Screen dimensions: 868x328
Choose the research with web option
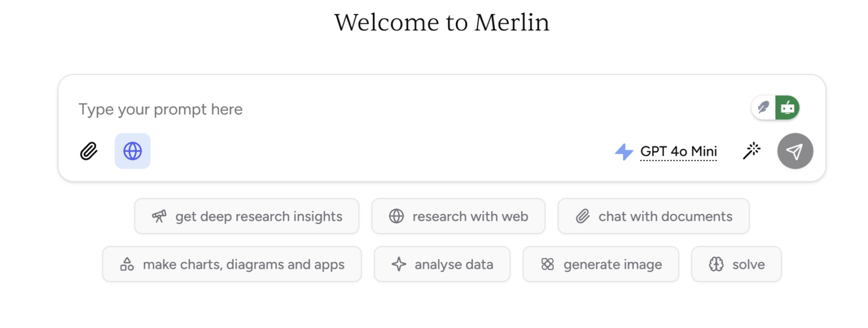(x=458, y=216)
